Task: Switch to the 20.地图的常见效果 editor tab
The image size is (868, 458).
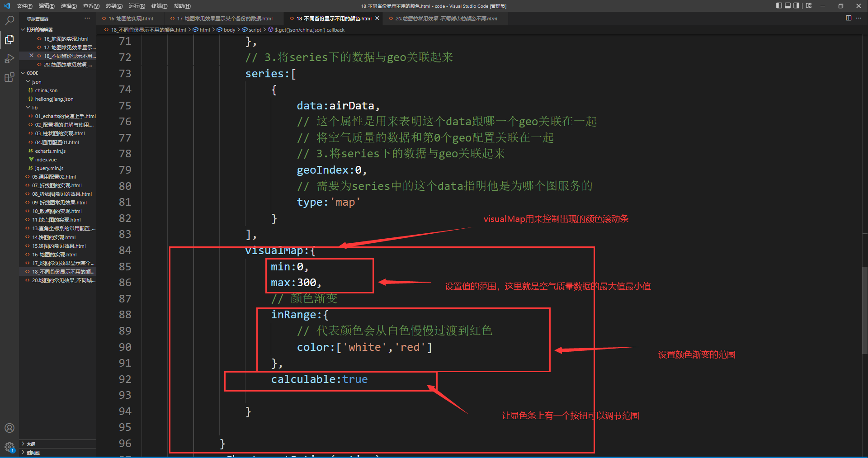Action: coord(445,19)
